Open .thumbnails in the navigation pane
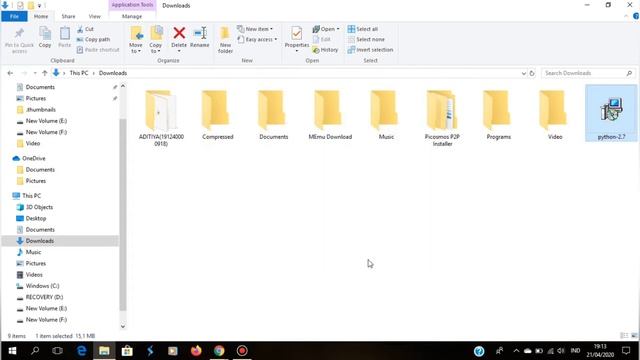 click(40, 109)
